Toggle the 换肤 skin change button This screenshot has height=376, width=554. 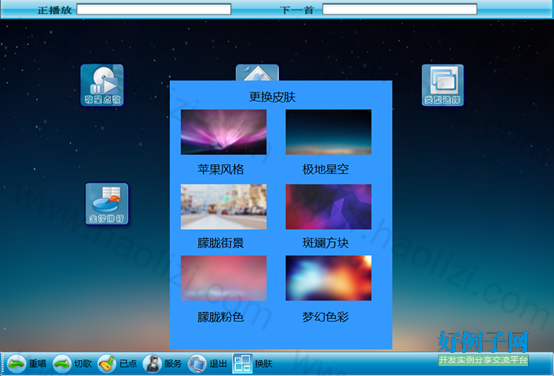coord(253,364)
